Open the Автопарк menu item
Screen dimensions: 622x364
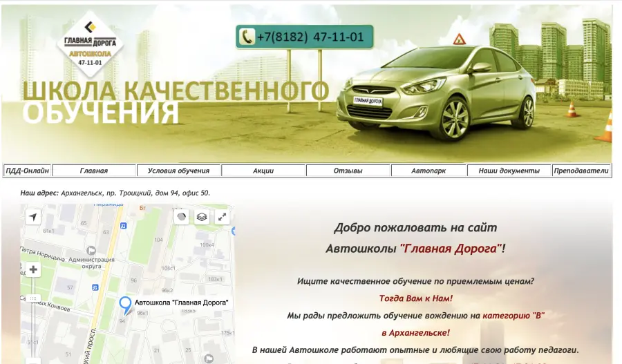(428, 171)
